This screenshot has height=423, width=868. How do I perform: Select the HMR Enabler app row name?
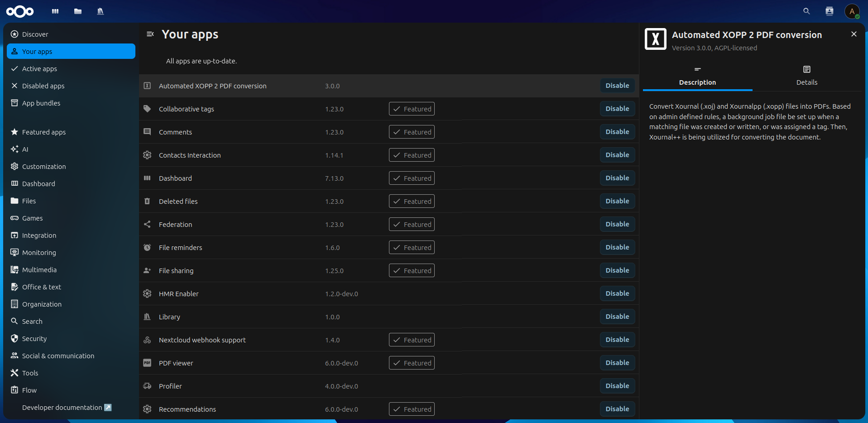[x=178, y=294]
